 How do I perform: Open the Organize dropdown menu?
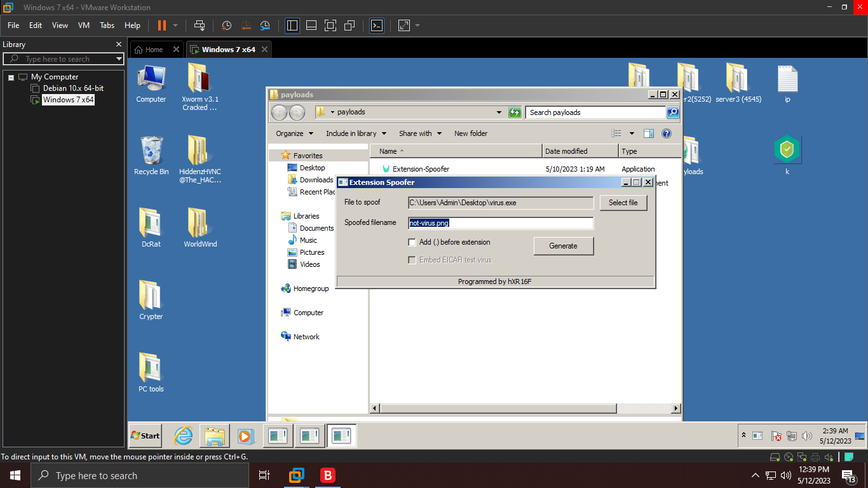coord(294,133)
